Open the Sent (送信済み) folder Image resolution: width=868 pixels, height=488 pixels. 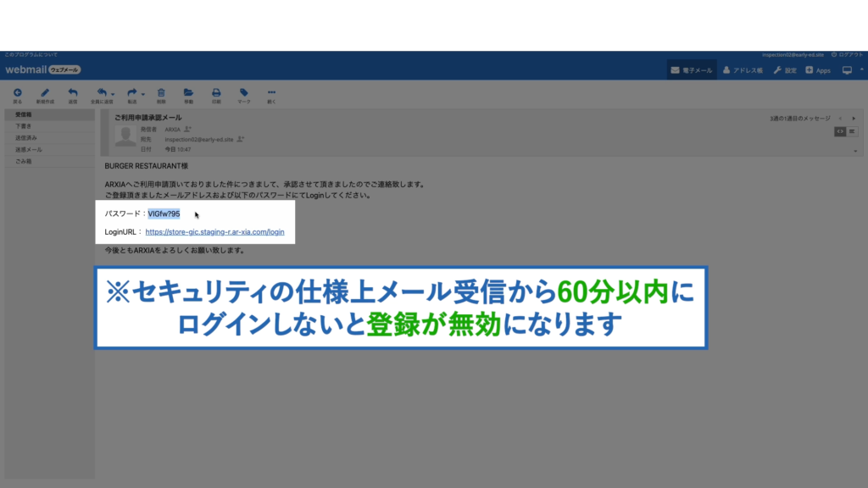(x=50, y=138)
